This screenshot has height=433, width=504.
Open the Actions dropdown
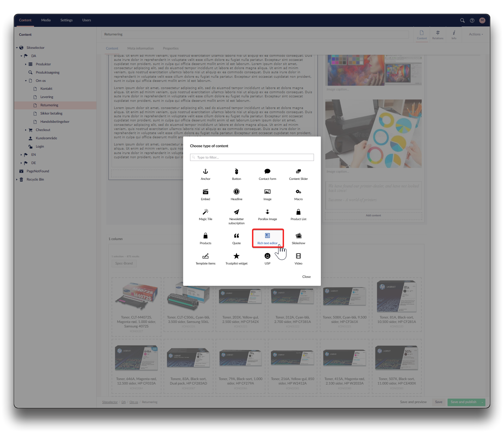coord(476,34)
